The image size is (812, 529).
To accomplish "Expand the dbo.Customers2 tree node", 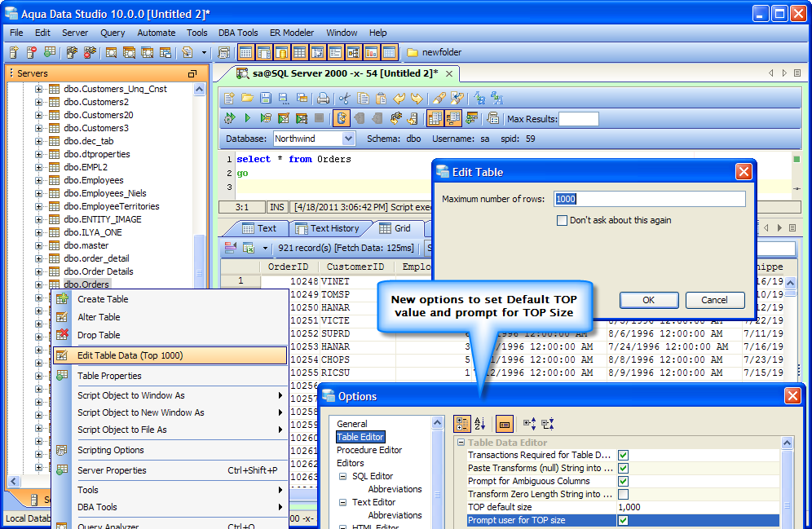I will point(38,102).
